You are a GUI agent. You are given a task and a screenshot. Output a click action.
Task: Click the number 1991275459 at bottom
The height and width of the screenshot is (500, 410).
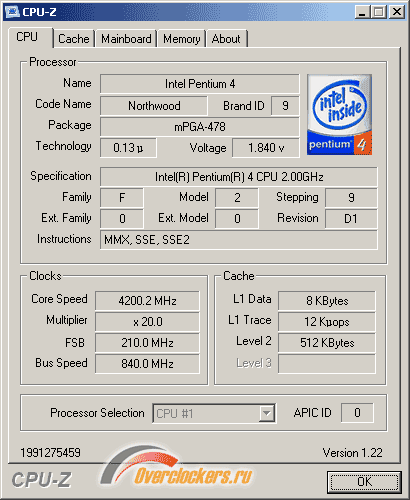click(x=50, y=453)
